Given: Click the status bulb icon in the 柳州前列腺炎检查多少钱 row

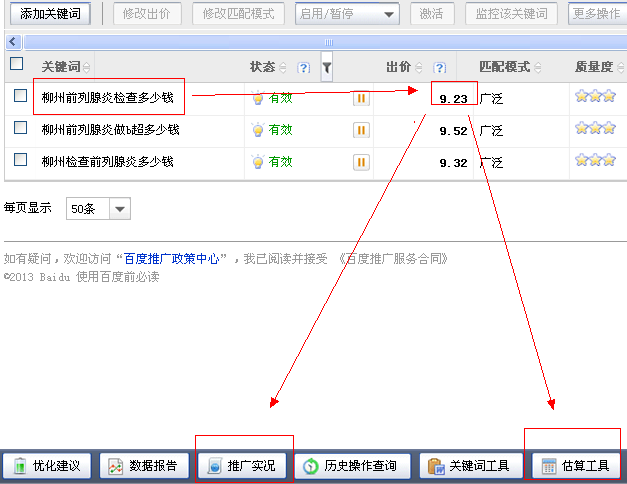Looking at the screenshot, I should (x=258, y=97).
